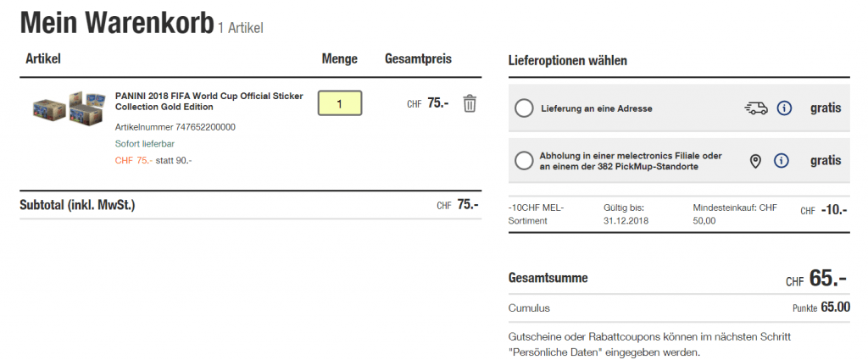This screenshot has height=360, width=868.
Task: Click the 'CHF 75,- statt 90.-' discount price
Action: click(153, 160)
